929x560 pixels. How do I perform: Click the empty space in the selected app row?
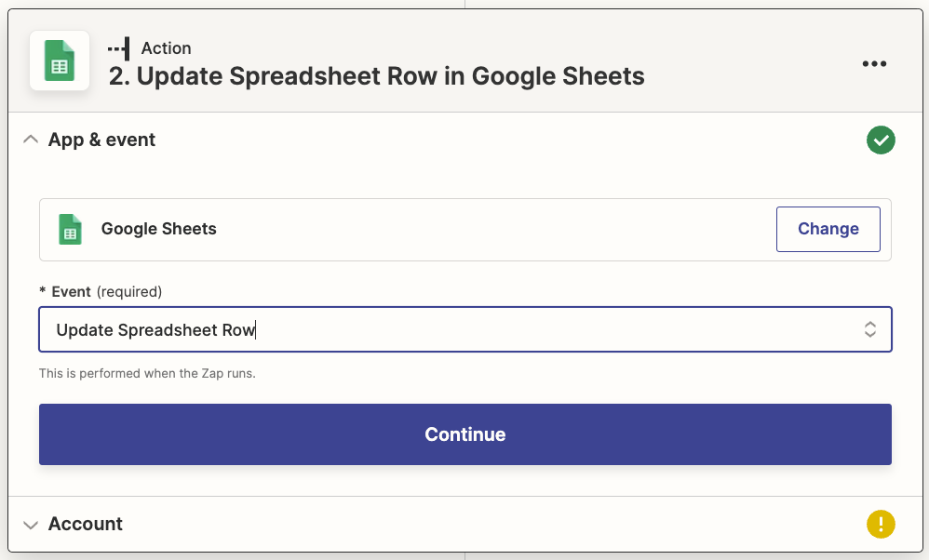point(493,229)
